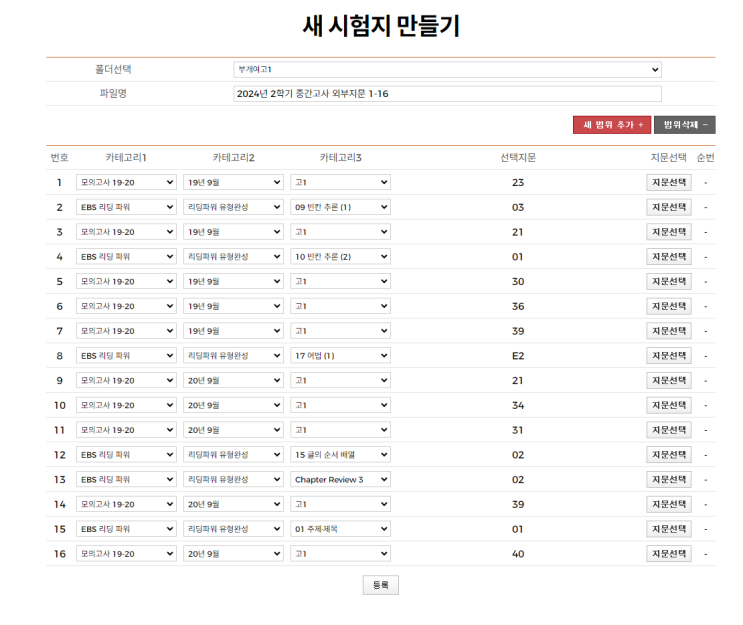Screen dimensions: 743x625
Task: Click selected passage value 40 in row 16
Action: 518,554
